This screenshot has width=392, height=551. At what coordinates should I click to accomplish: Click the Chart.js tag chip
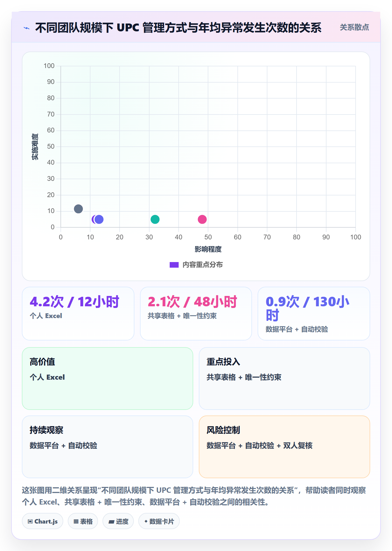coord(43,521)
